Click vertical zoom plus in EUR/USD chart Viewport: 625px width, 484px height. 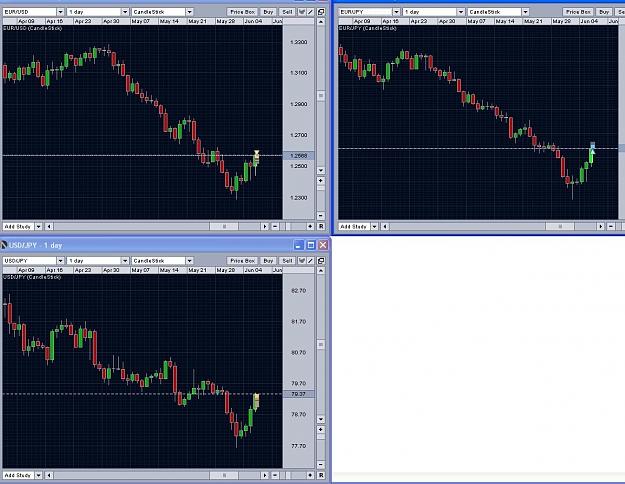(x=321, y=181)
